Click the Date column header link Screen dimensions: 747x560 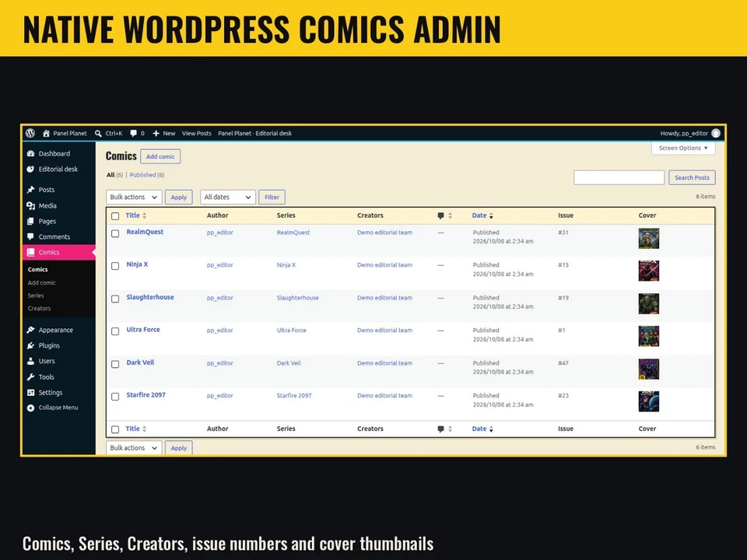[479, 215]
